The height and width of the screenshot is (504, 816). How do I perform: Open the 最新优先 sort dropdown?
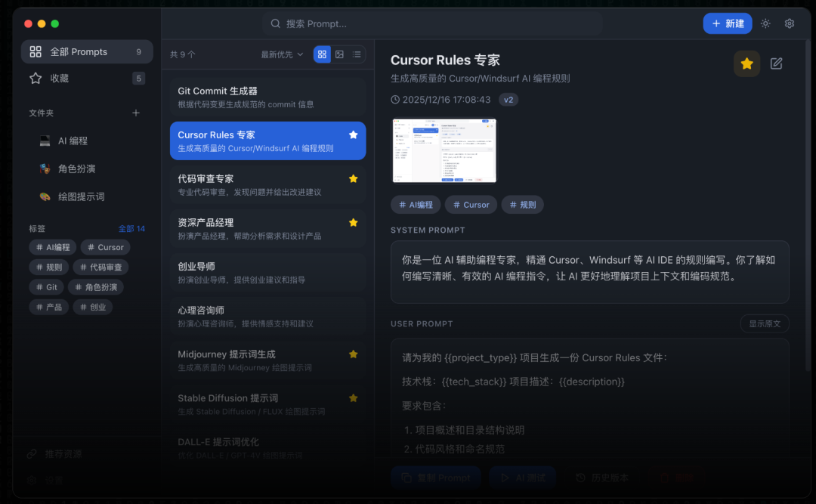point(282,54)
